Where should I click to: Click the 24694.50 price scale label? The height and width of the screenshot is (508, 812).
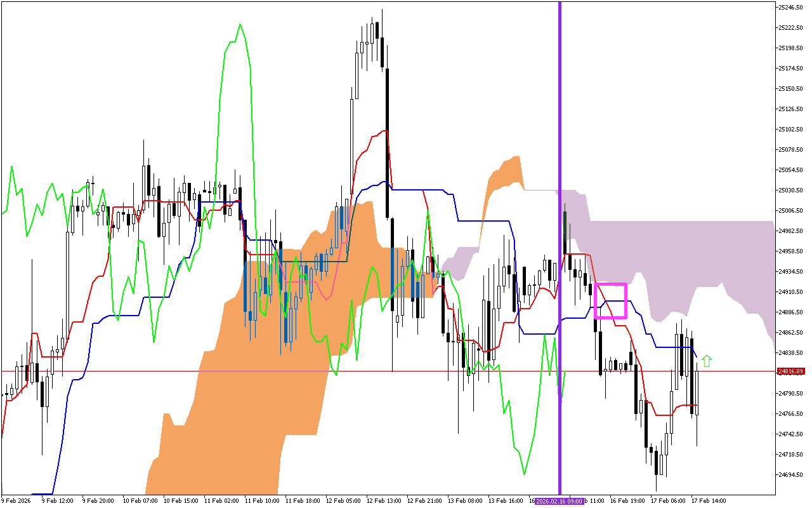pos(792,475)
